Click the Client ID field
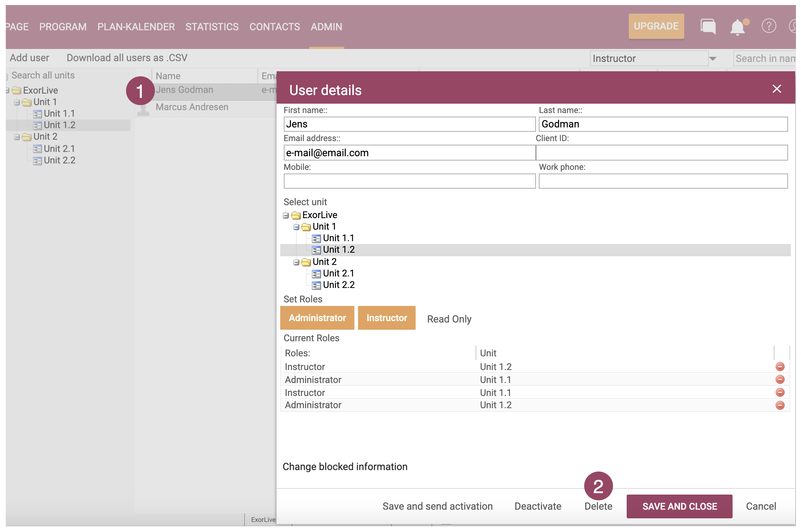801x532 pixels. [662, 153]
